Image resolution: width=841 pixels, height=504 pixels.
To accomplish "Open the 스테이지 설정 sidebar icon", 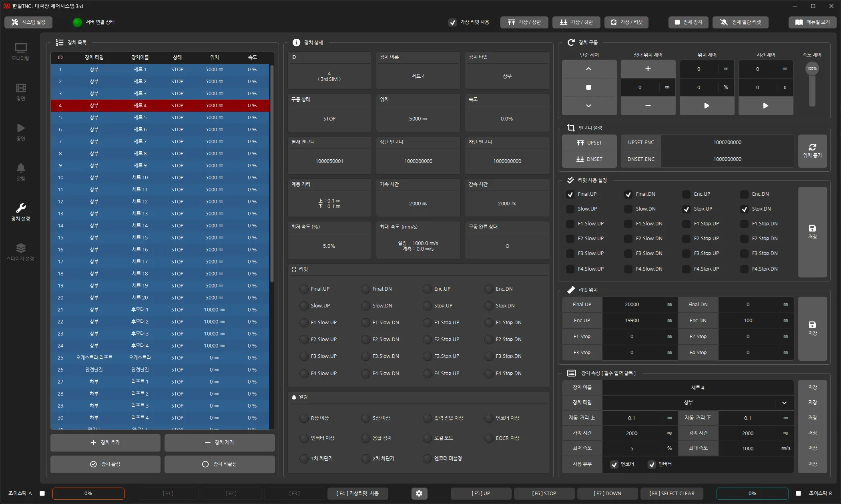I will pyautogui.click(x=20, y=252).
